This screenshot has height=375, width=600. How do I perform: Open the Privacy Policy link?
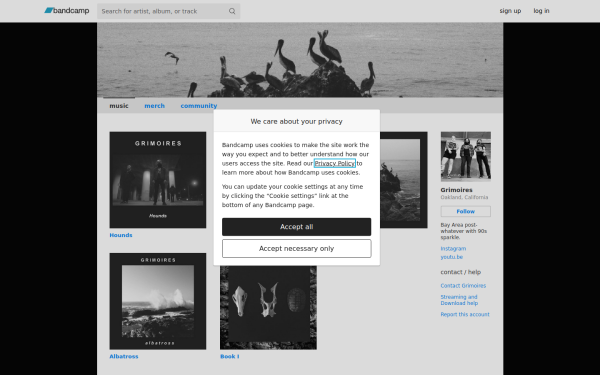(335, 163)
